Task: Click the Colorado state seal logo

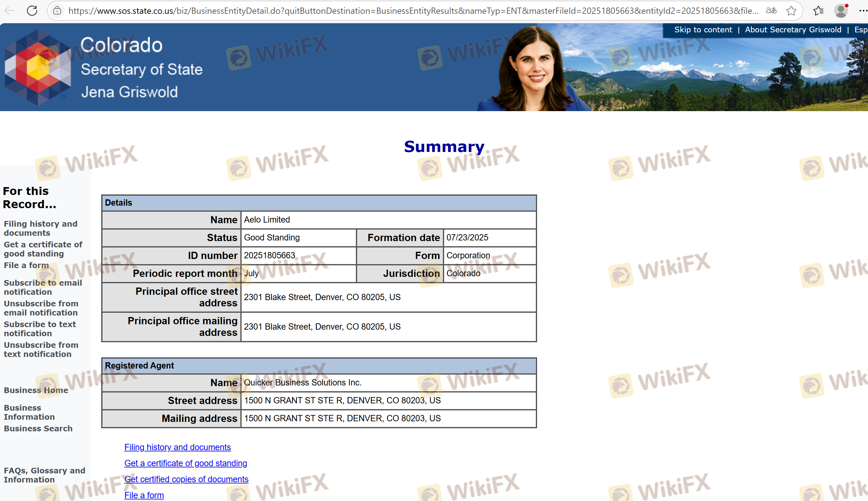Action: click(x=38, y=67)
